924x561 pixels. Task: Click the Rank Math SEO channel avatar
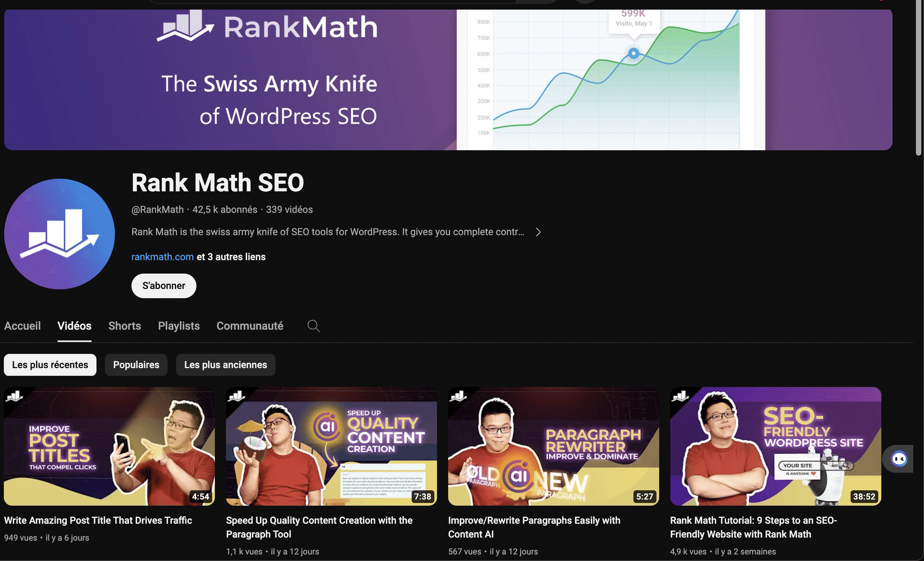coord(60,234)
